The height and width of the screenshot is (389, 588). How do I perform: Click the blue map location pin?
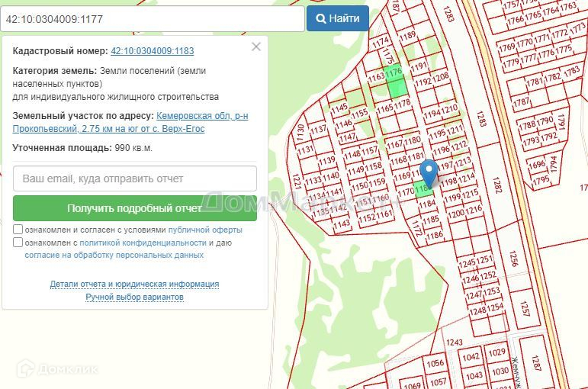[x=429, y=172]
